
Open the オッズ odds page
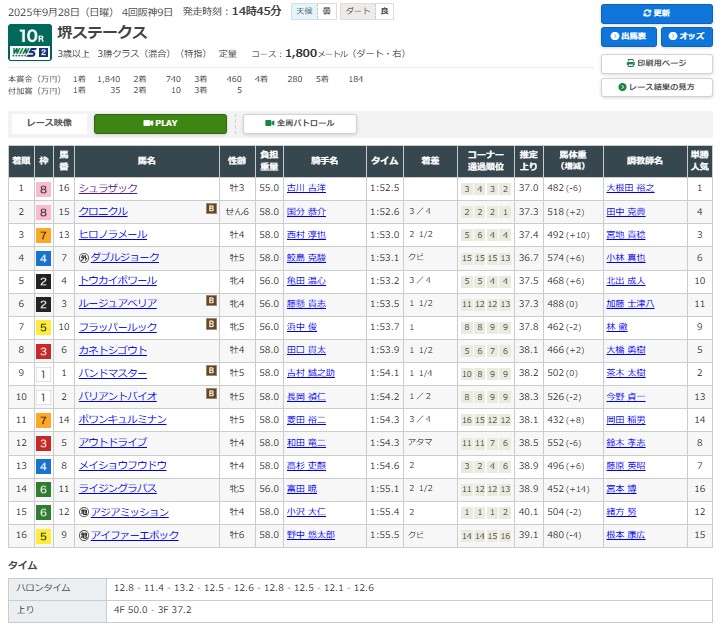coord(684,37)
